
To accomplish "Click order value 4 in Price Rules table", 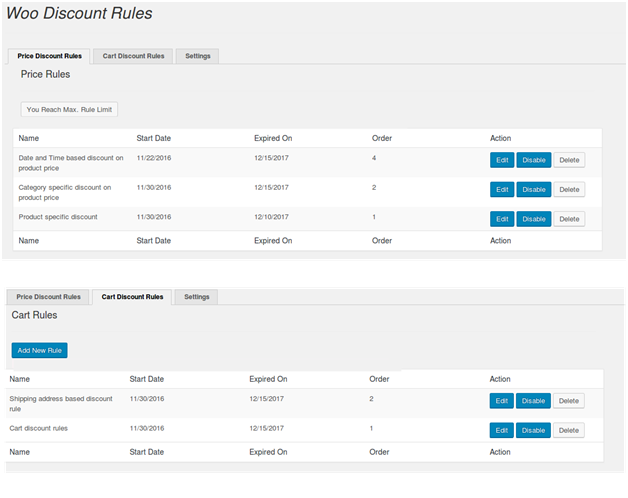I will click(x=374, y=158).
